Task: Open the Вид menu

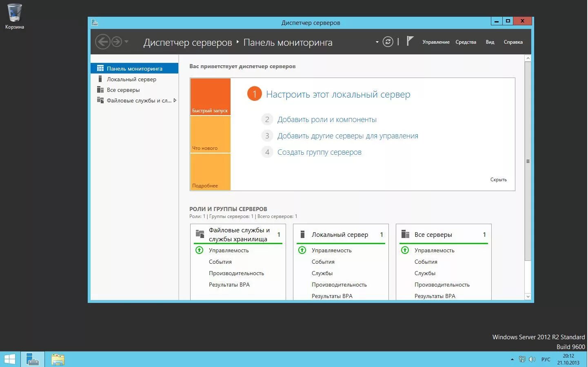Action: [x=490, y=42]
